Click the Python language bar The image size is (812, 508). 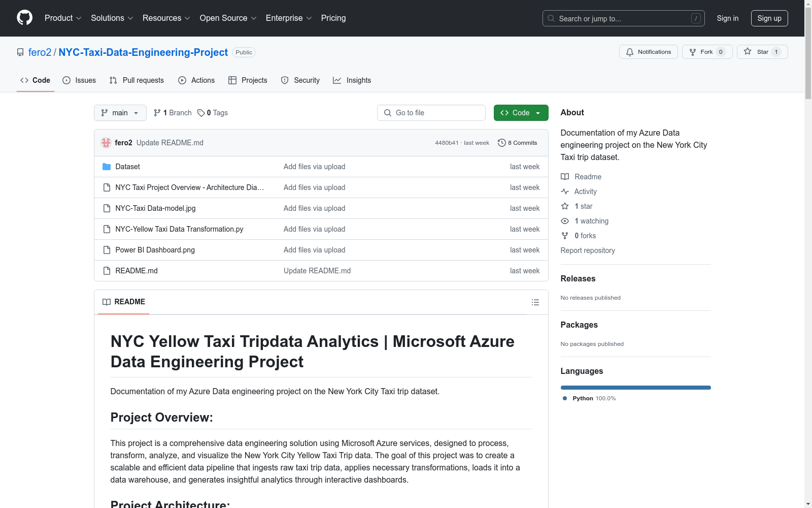point(635,388)
